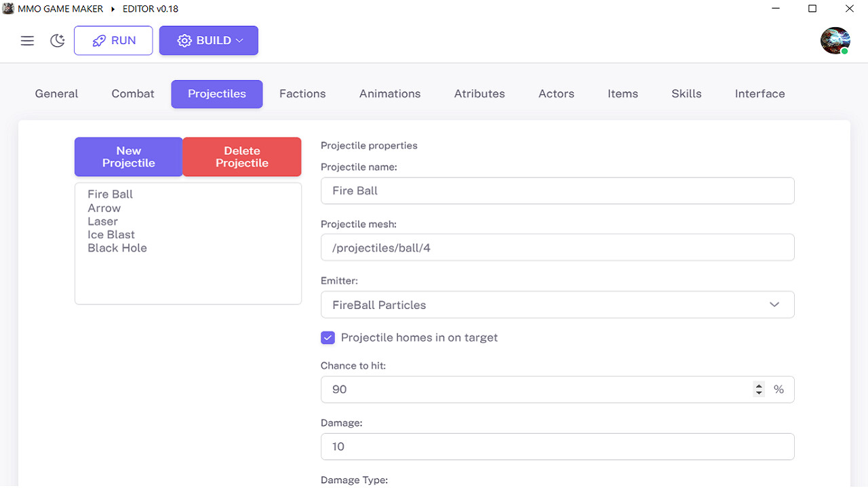
Task: Click the MMO Game Maker logo icon
Action: pos(8,9)
